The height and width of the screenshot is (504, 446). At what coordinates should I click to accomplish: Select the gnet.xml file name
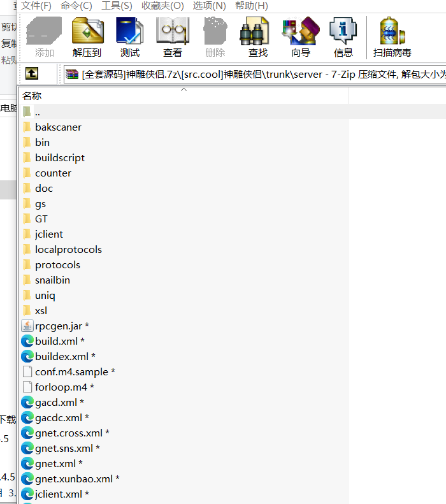coord(55,463)
